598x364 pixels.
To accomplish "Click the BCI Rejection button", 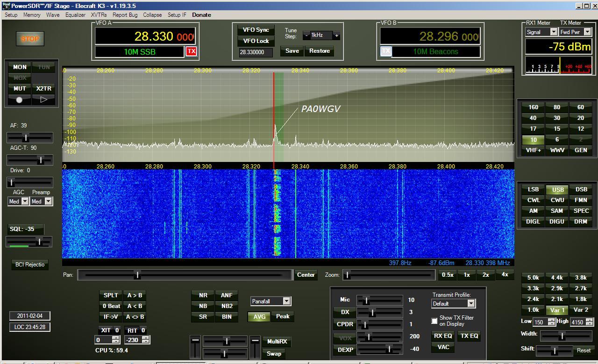I will coord(30,265).
